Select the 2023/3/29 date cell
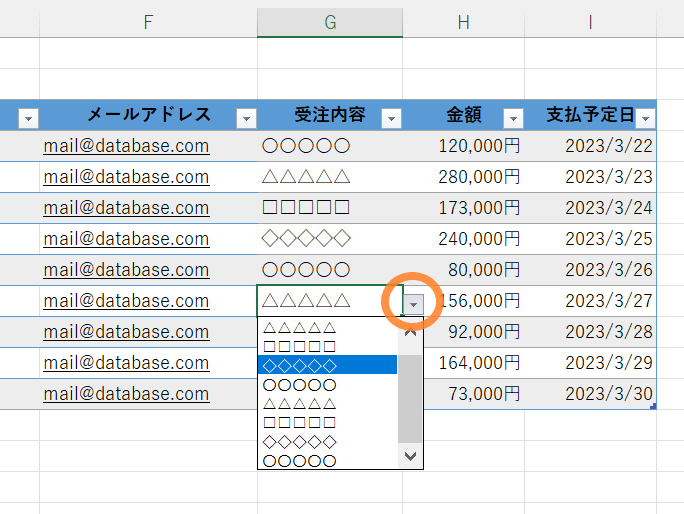The width and height of the screenshot is (684, 514). tap(590, 363)
